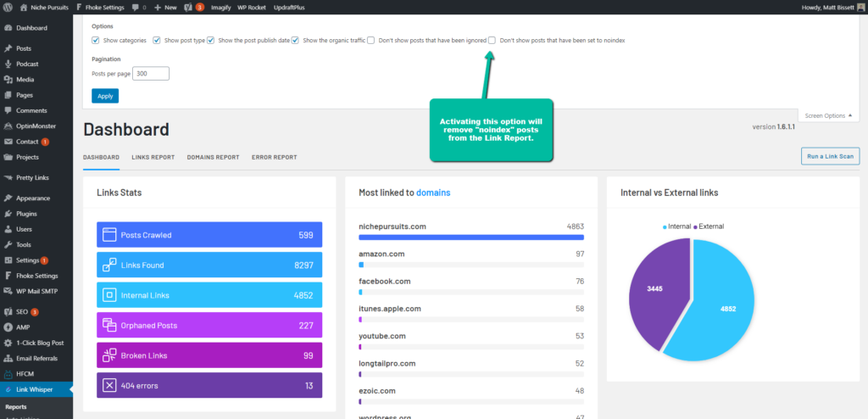Viewport: 868px width, 419px height.
Task: Click the External legend dot in chart
Action: pos(695,226)
